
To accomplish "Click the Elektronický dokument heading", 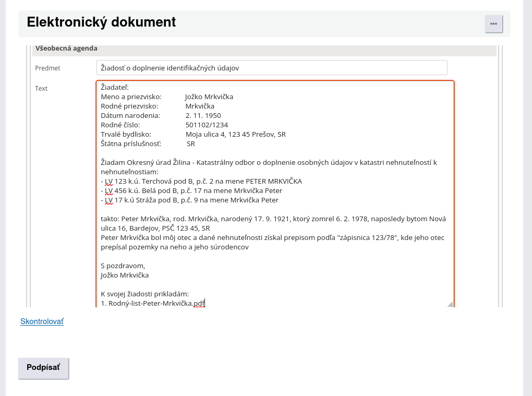I will pyautogui.click(x=101, y=22).
